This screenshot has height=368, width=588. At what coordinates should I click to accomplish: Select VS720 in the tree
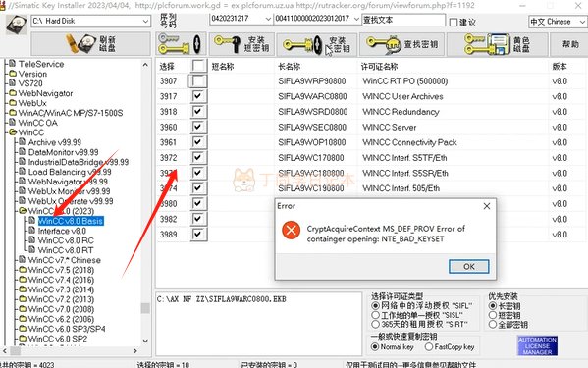tap(30, 83)
